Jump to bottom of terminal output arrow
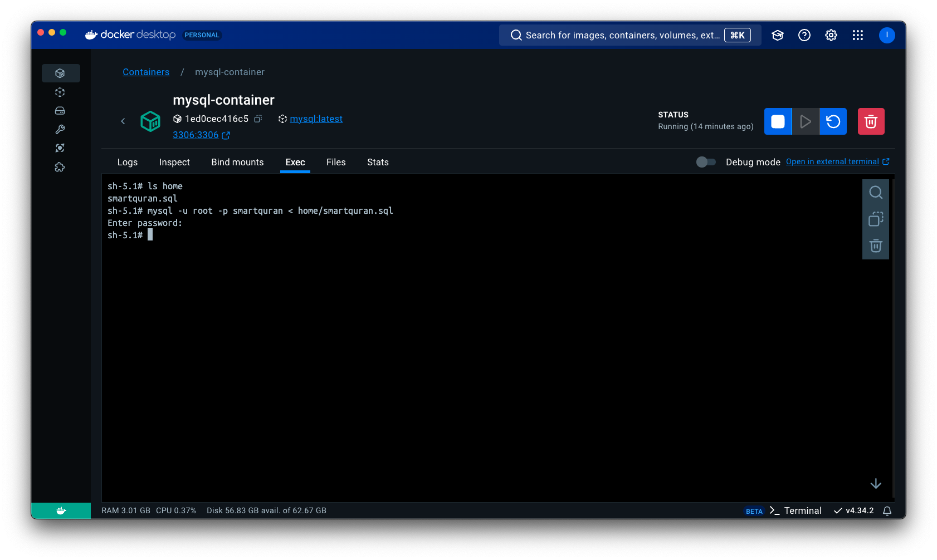Image resolution: width=937 pixels, height=560 pixels. tap(876, 484)
